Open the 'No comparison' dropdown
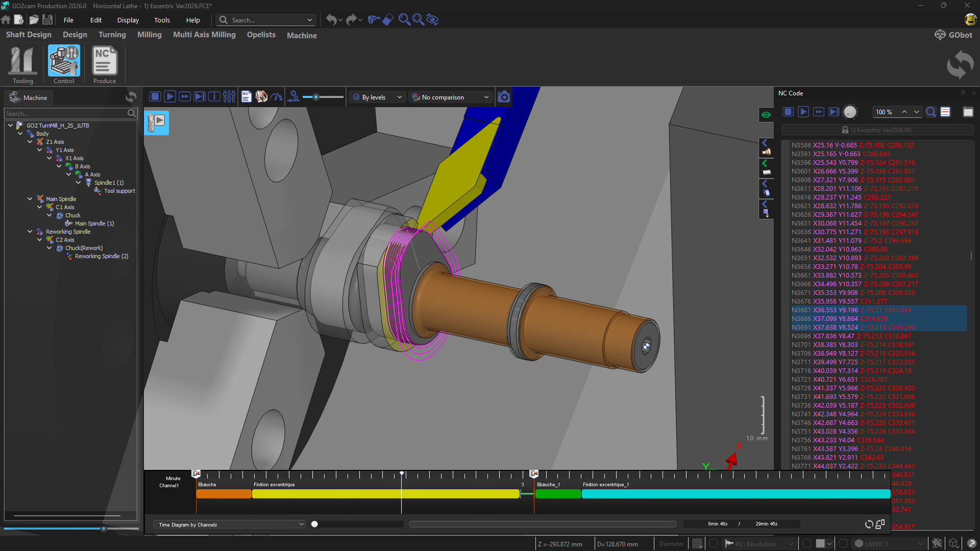Viewport: 980px width, 551px height. (x=450, y=97)
